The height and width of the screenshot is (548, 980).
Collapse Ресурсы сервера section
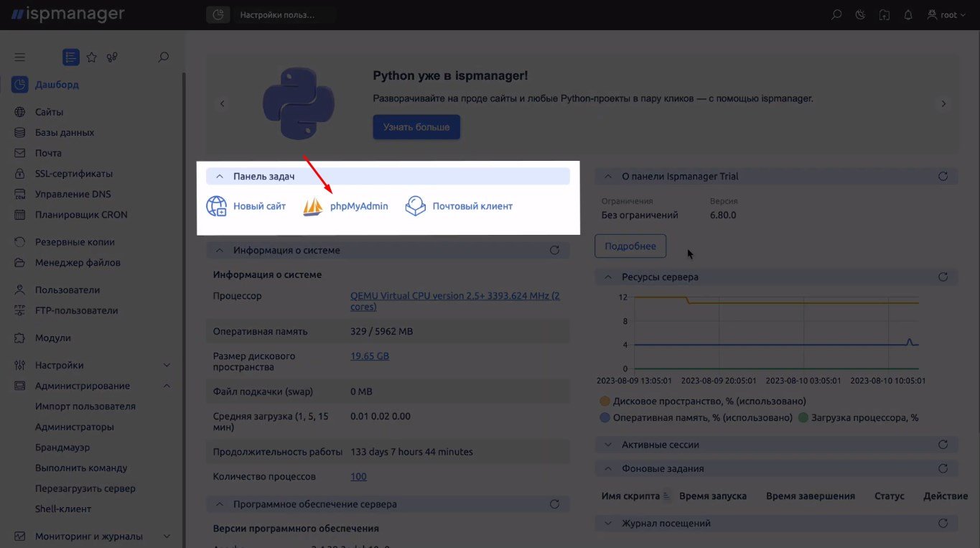pos(608,277)
